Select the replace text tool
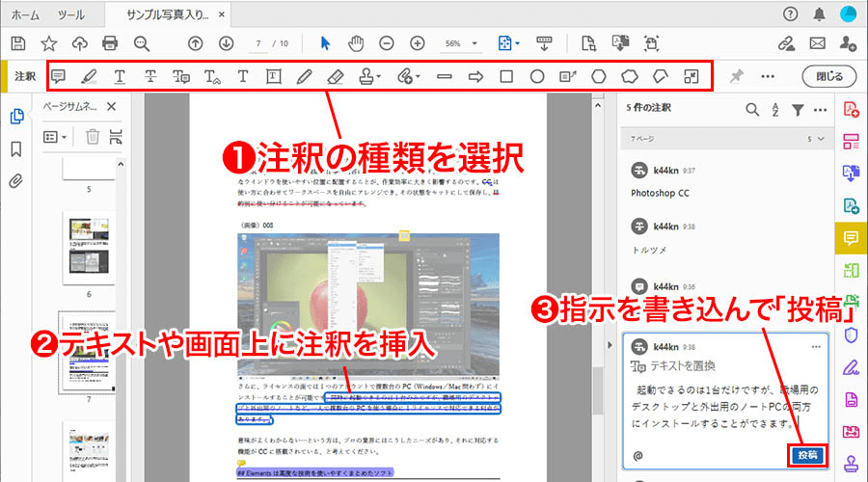This screenshot has height=482, width=868. [181, 76]
